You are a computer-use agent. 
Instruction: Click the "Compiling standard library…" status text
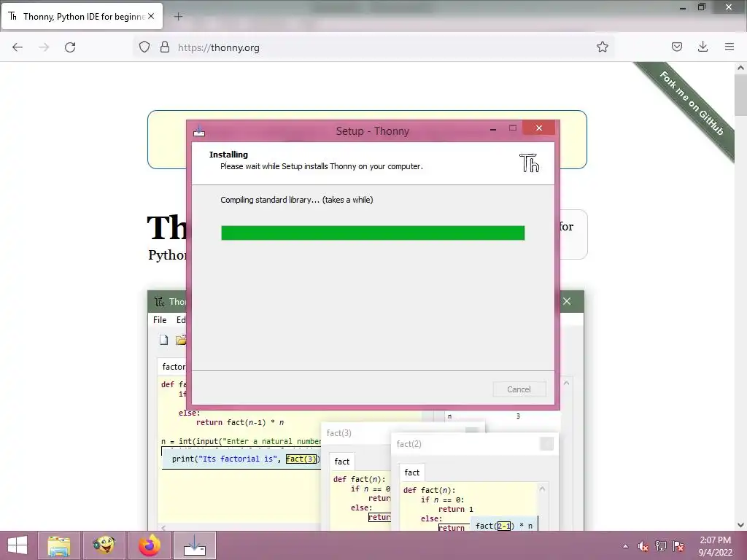pyautogui.click(x=297, y=200)
